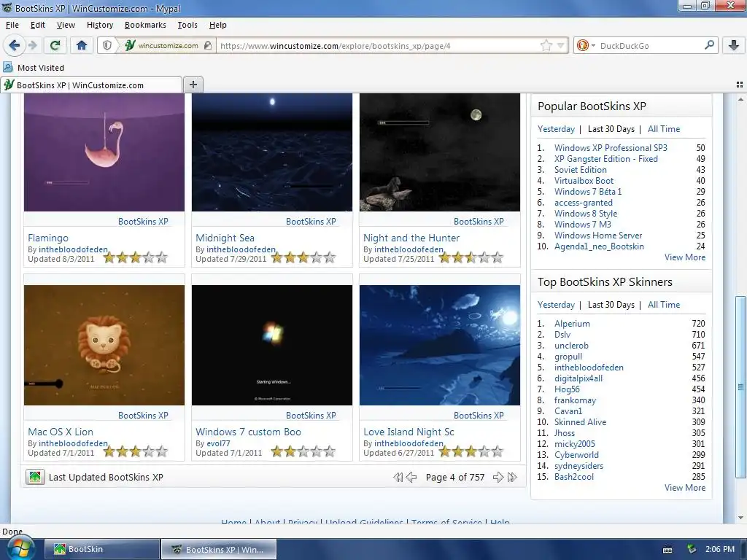The image size is (747, 560).
Task: Open author evol77's profile link
Action: [x=218, y=443]
